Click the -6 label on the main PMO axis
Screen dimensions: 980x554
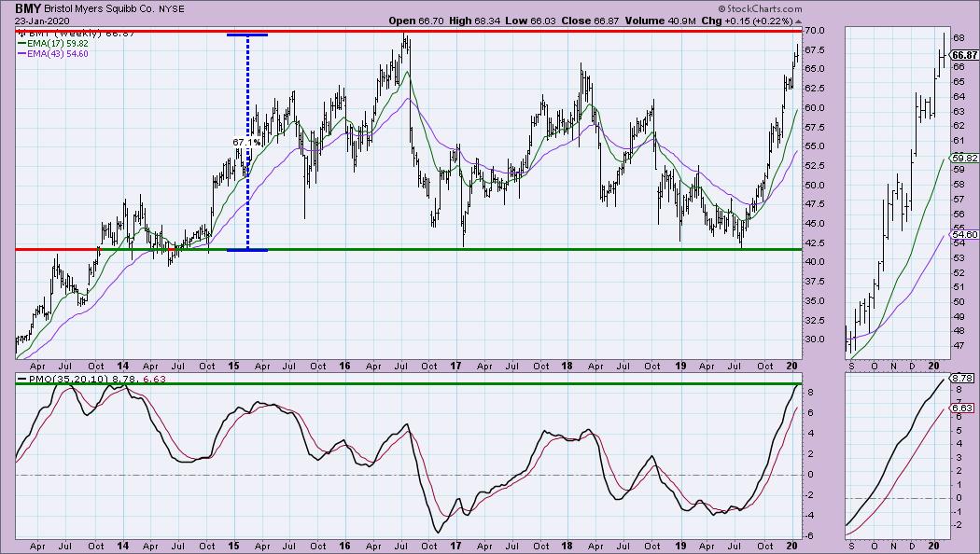[810, 536]
